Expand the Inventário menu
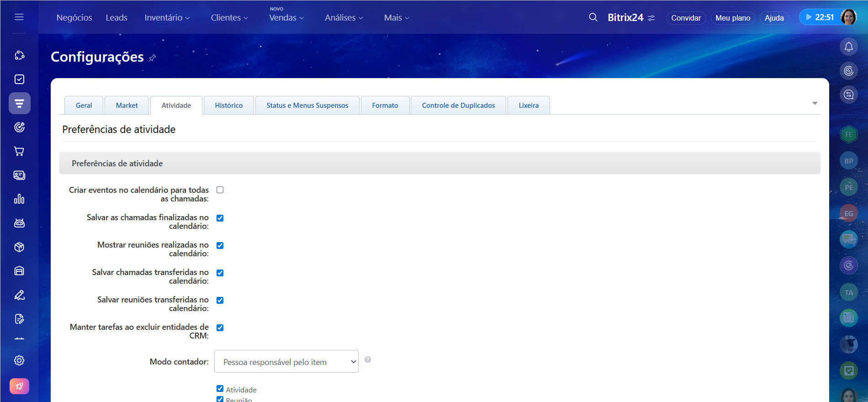868x402 pixels. click(x=167, y=18)
